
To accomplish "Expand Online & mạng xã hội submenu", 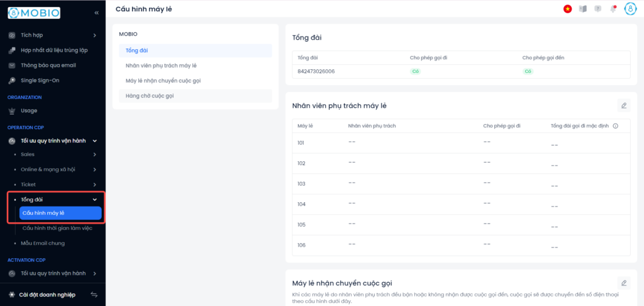I will (x=94, y=169).
